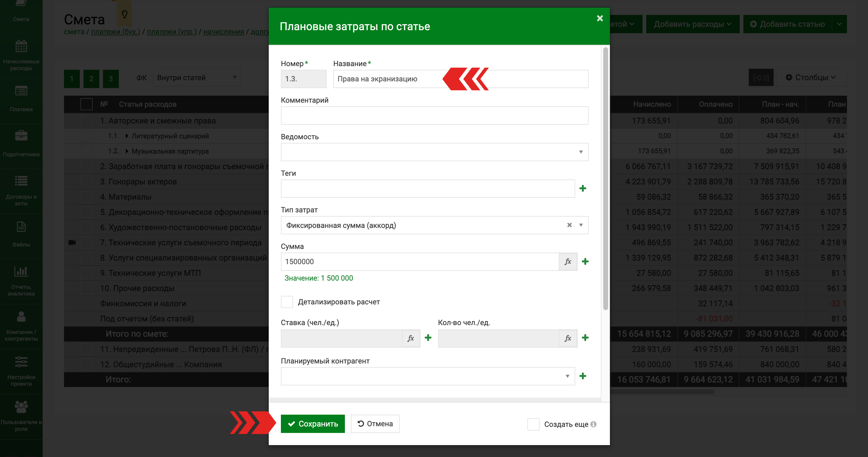Select level 2 expand button
Image resolution: width=868 pixels, height=457 pixels.
(91, 79)
